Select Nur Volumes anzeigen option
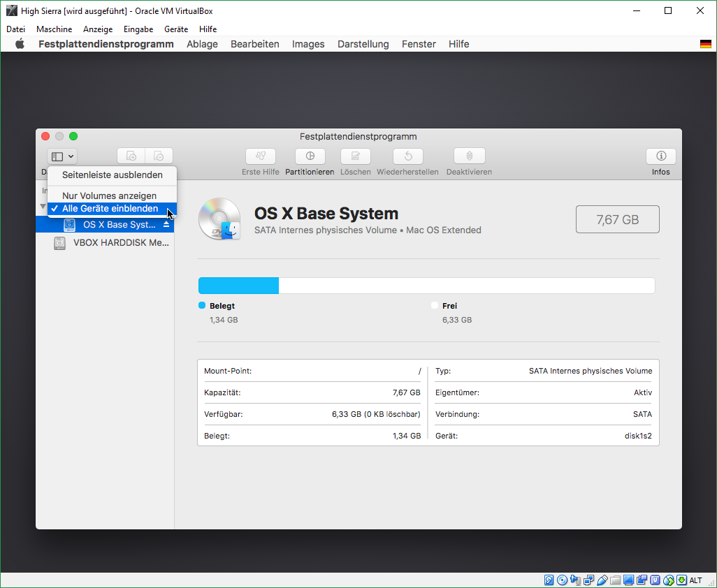The image size is (717, 588). pyautogui.click(x=112, y=196)
